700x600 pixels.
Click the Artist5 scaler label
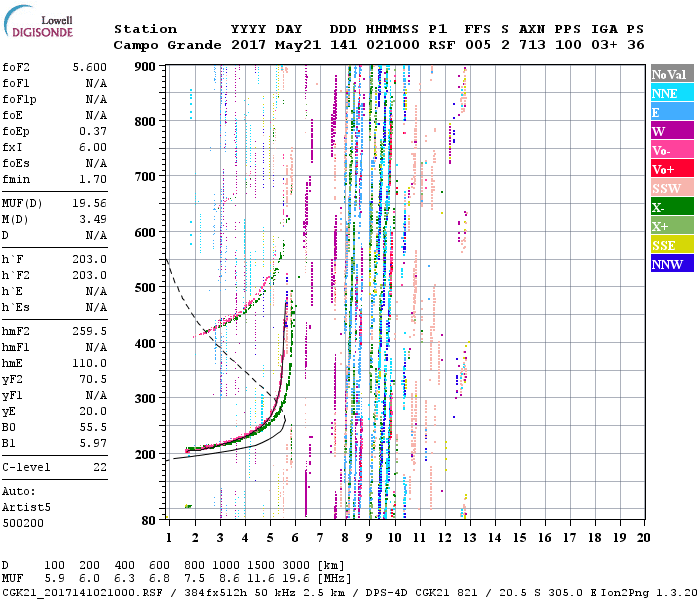coord(26,508)
